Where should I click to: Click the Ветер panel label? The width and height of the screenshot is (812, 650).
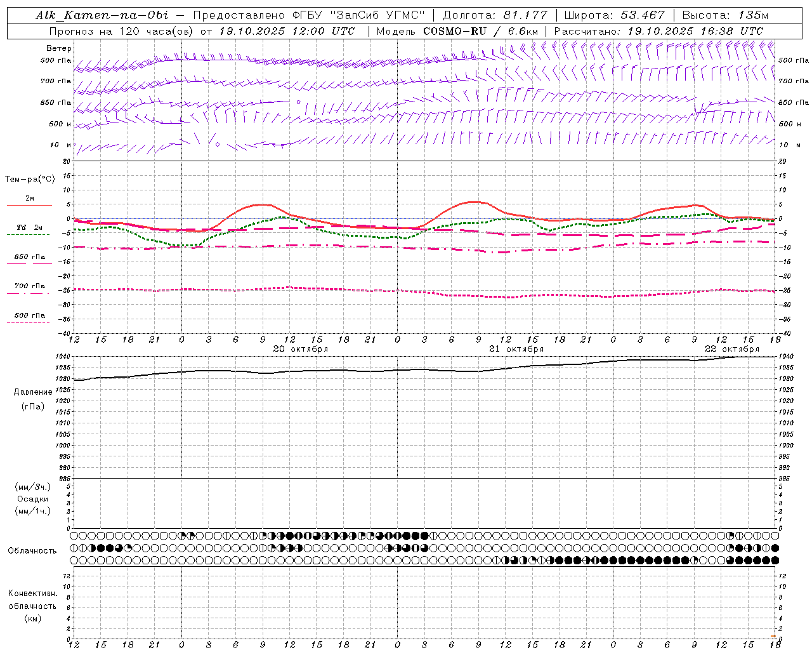pyautogui.click(x=58, y=48)
